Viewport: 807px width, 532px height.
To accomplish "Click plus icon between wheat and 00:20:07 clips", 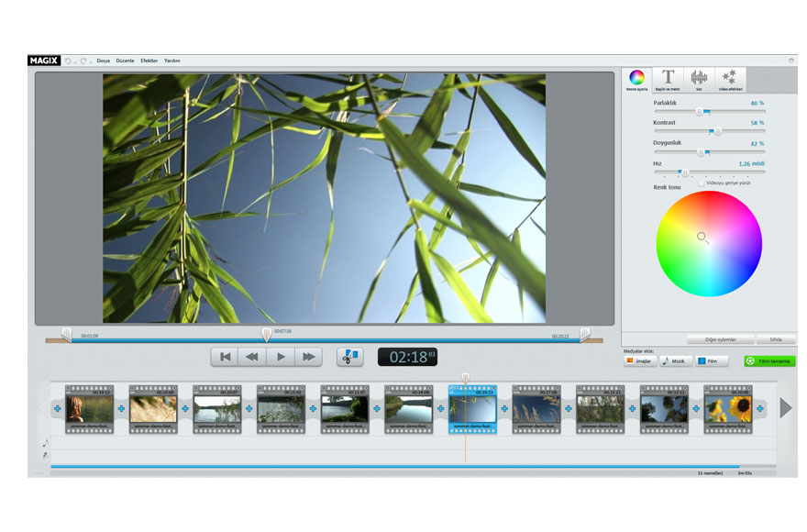I will coord(185,408).
